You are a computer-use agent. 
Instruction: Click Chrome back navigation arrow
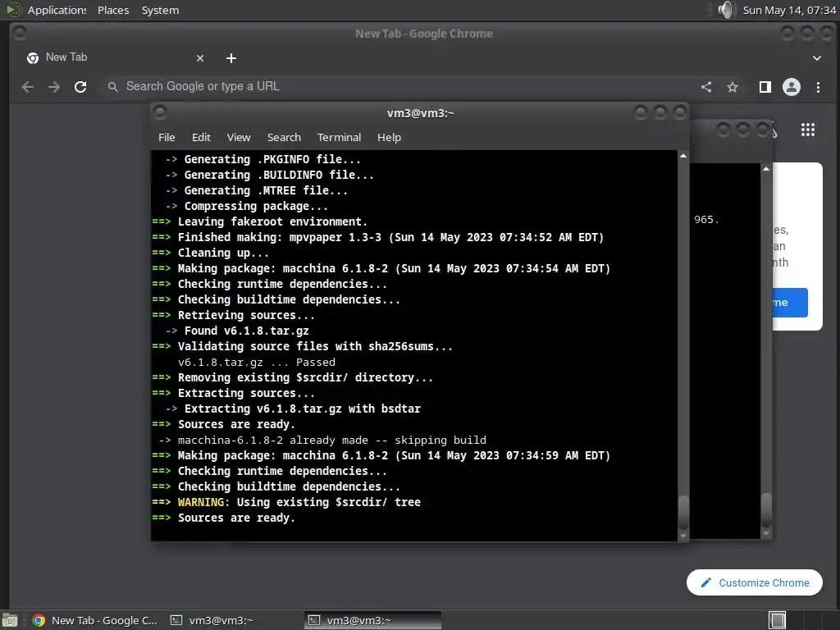click(28, 87)
